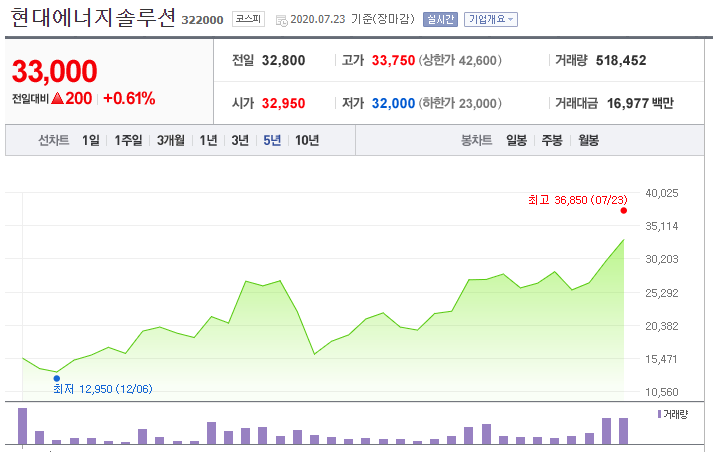Click the current price 33,000
This screenshot has height=452, width=713.
coord(55,71)
